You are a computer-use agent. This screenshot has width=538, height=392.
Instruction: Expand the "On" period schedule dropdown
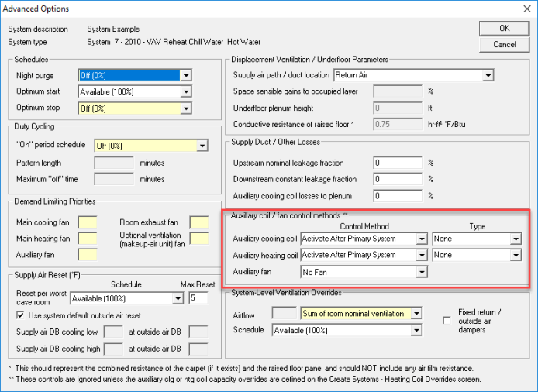(x=202, y=146)
